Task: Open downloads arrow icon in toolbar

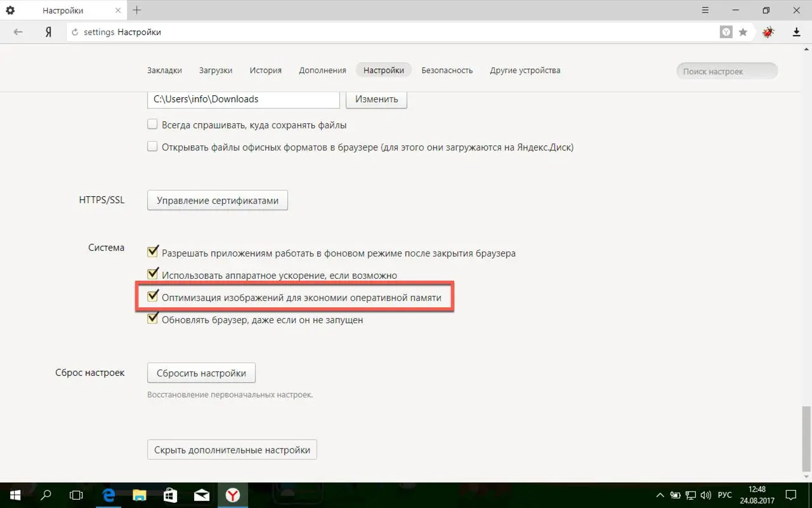Action: [797, 32]
